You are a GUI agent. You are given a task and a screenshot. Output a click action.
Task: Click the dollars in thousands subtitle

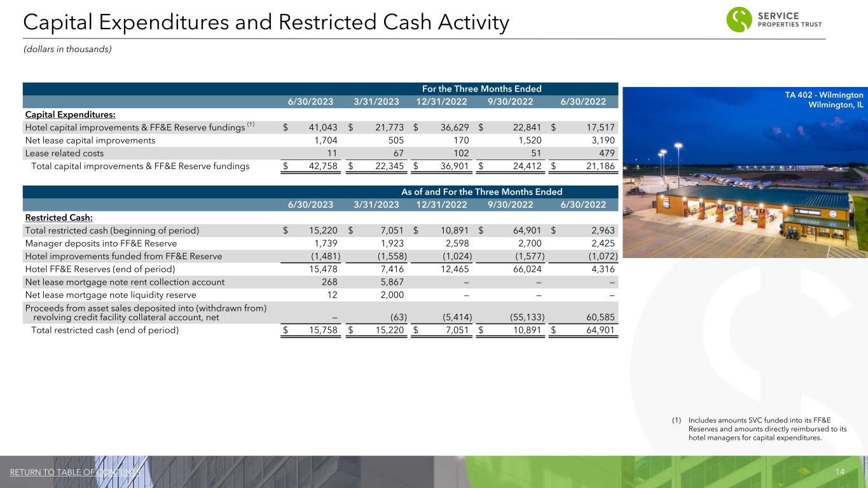pyautogui.click(x=67, y=49)
